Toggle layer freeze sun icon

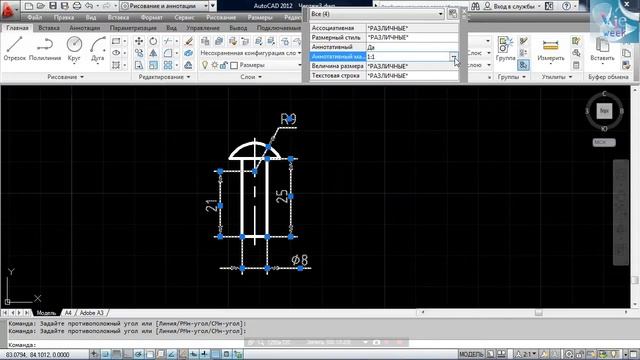(215, 65)
